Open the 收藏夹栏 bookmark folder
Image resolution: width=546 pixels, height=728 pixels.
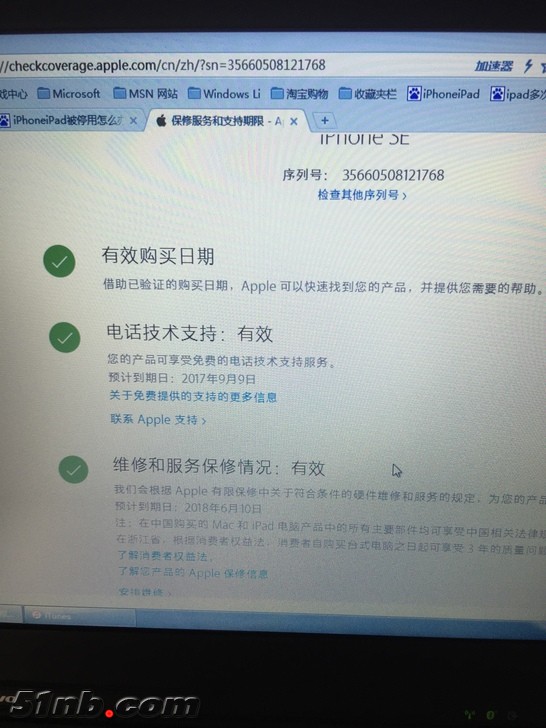pyautogui.click(x=368, y=94)
